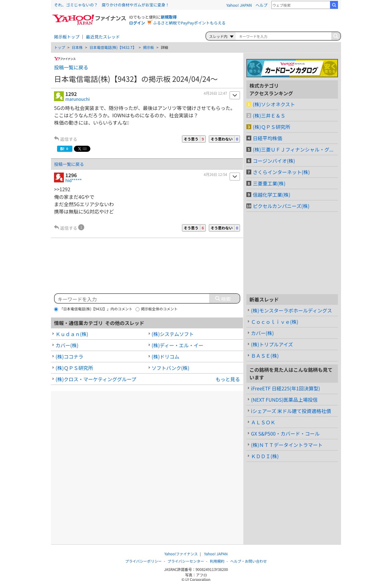Open the 掲示板トップ tab
Screen dimensions: 392x581
[x=67, y=37]
